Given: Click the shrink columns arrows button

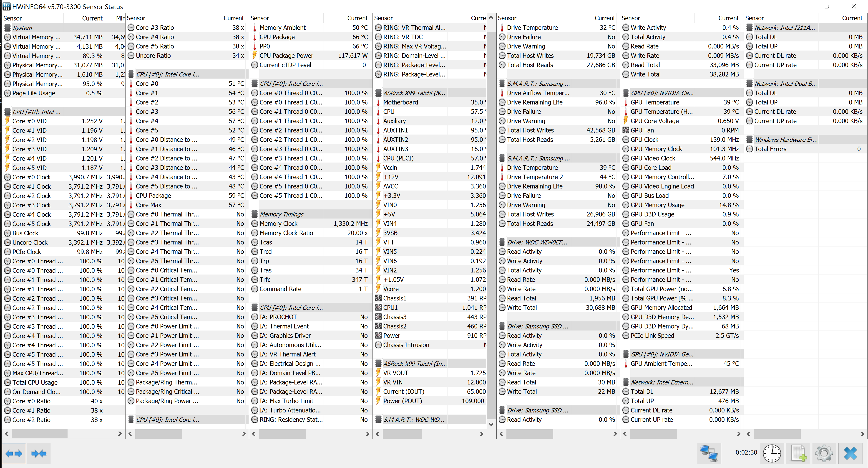Looking at the screenshot, I should coord(39,453).
